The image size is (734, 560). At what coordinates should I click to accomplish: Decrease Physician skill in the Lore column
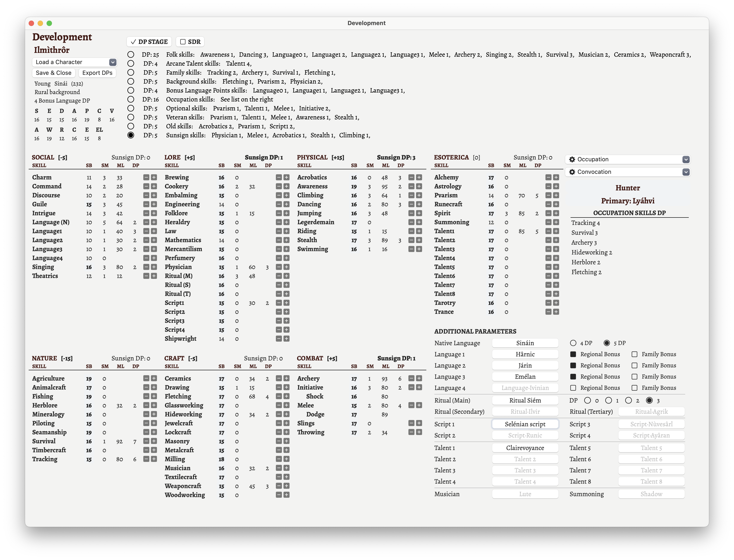coord(279,267)
